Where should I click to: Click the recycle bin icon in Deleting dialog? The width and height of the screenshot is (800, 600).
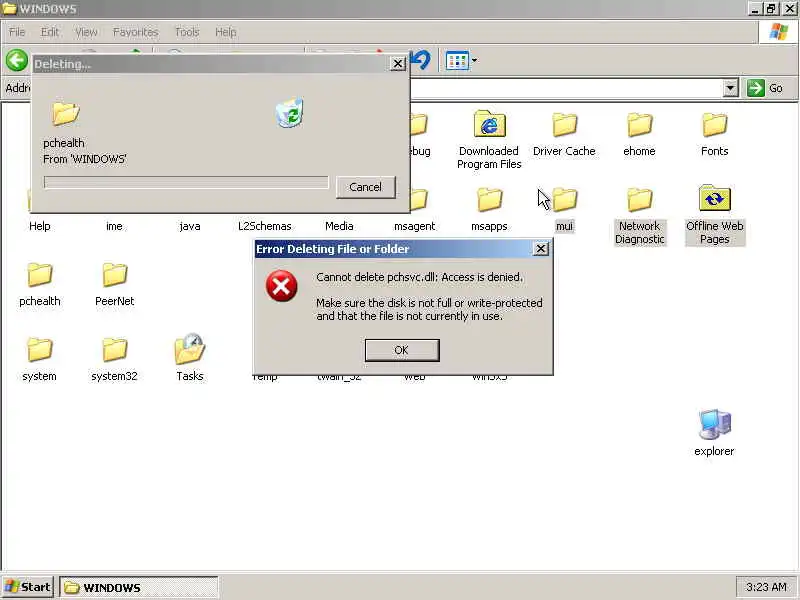[290, 112]
